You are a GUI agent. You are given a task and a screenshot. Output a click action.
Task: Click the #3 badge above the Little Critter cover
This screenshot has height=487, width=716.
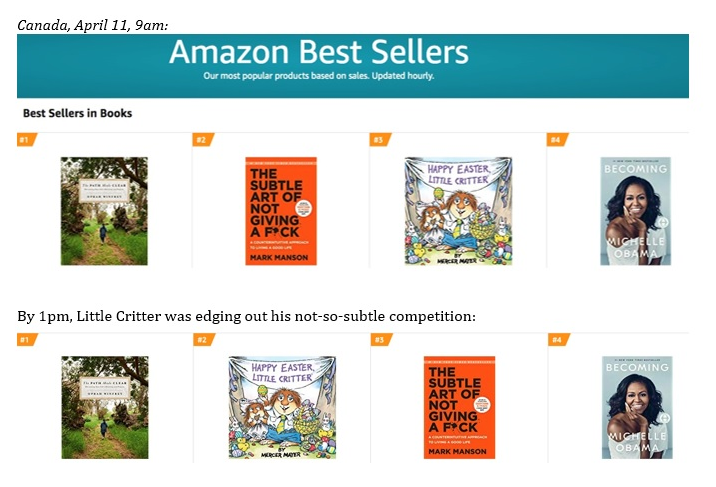379,140
